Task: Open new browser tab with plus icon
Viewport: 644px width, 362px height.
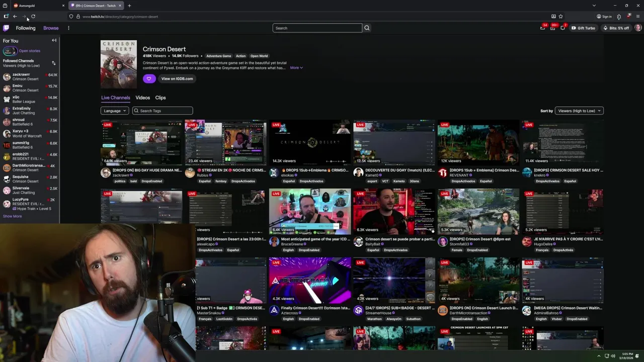Action: pyautogui.click(x=129, y=6)
